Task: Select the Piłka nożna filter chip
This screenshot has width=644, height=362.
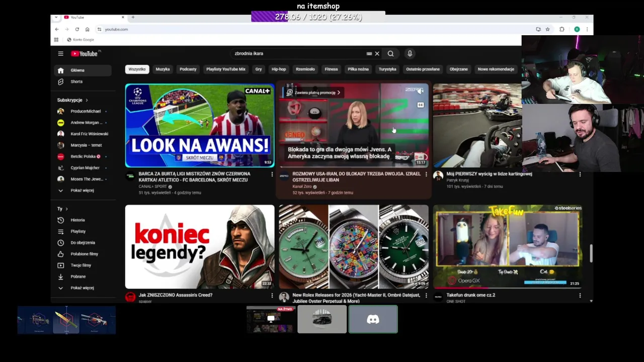Action: coord(358,69)
